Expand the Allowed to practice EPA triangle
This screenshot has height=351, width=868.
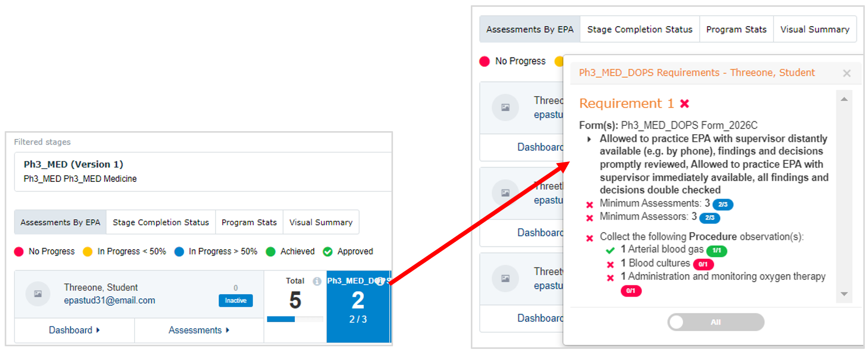pyautogui.click(x=589, y=139)
